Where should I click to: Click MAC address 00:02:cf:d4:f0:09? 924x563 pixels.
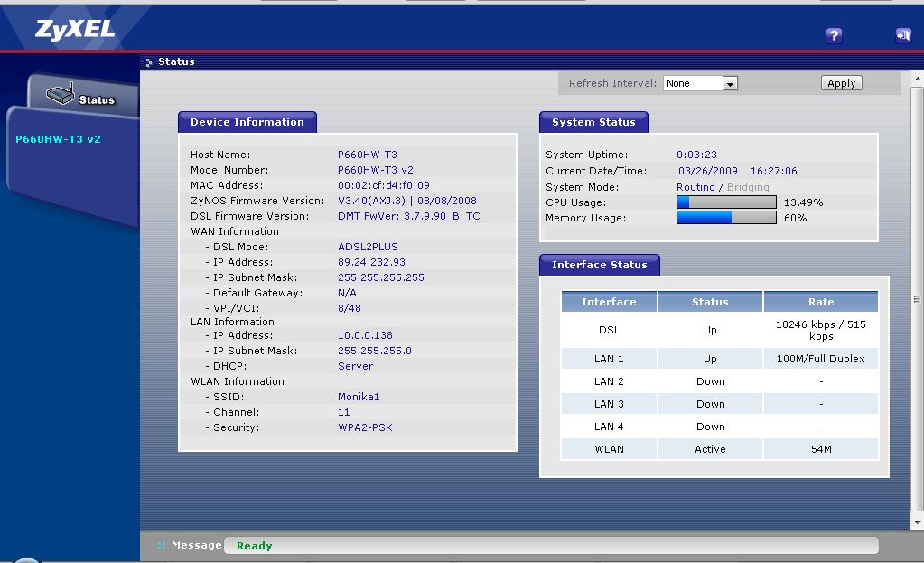tap(384, 185)
